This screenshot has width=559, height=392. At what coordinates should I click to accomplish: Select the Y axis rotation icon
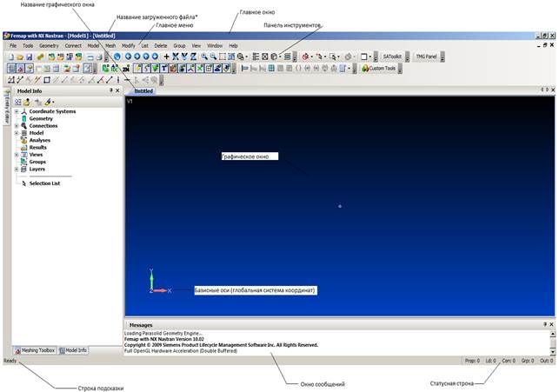[184, 56]
